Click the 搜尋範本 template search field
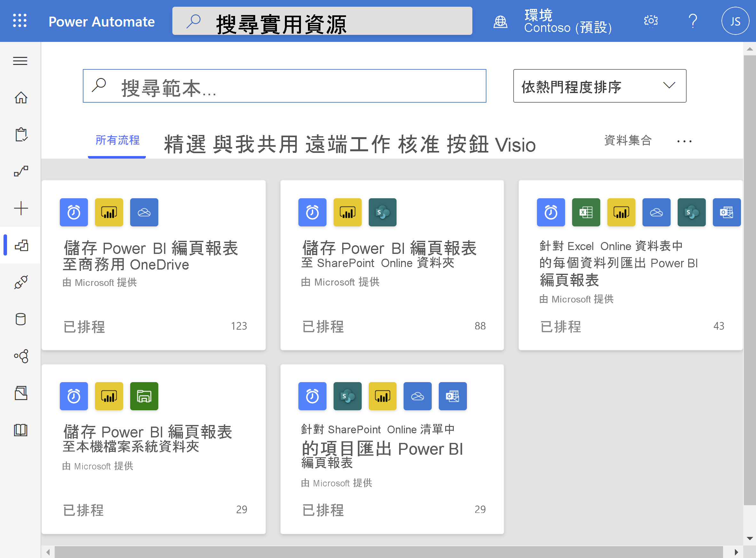The width and height of the screenshot is (756, 558). click(x=284, y=86)
